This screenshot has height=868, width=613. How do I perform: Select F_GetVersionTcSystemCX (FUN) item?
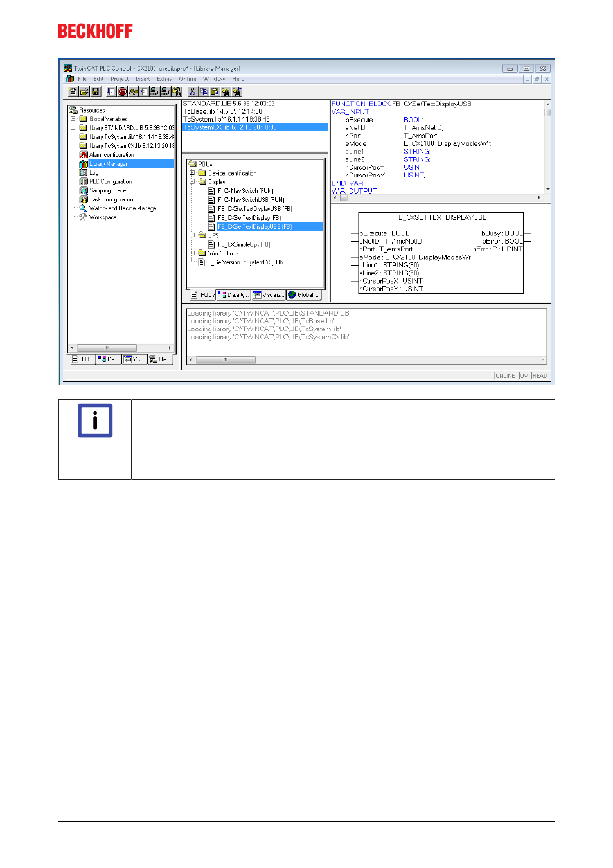click(247, 262)
